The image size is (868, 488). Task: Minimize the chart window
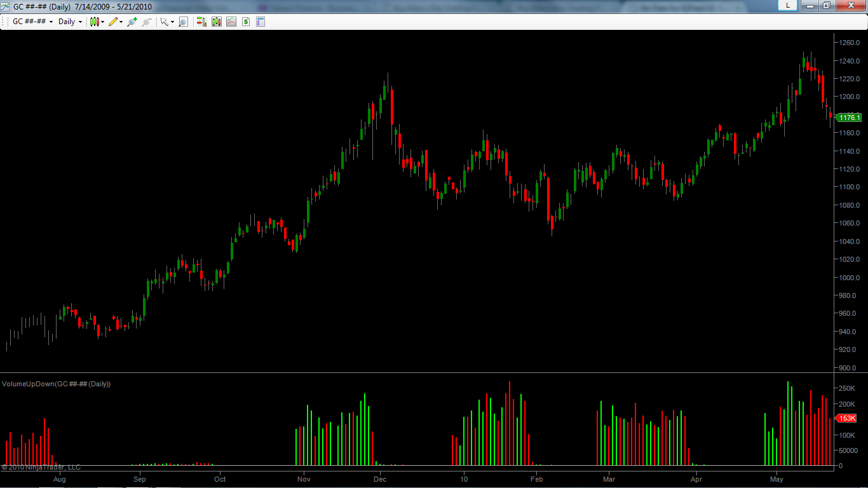coord(809,5)
